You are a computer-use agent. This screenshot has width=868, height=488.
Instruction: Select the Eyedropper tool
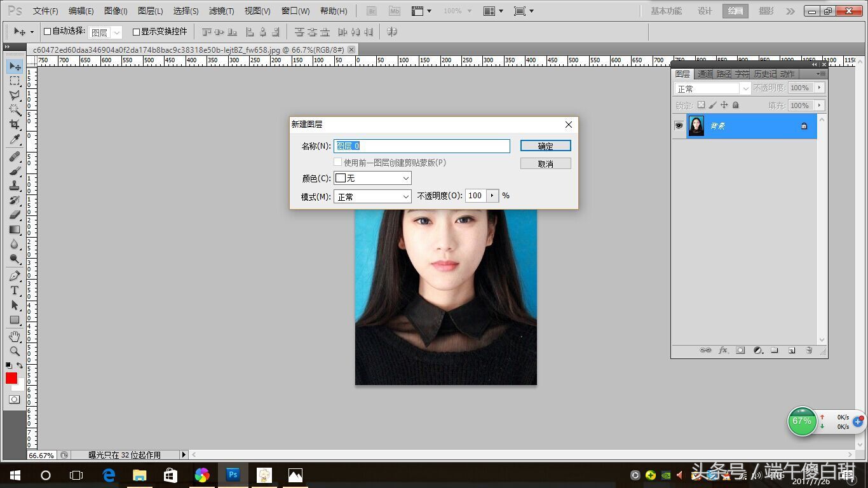(14, 140)
